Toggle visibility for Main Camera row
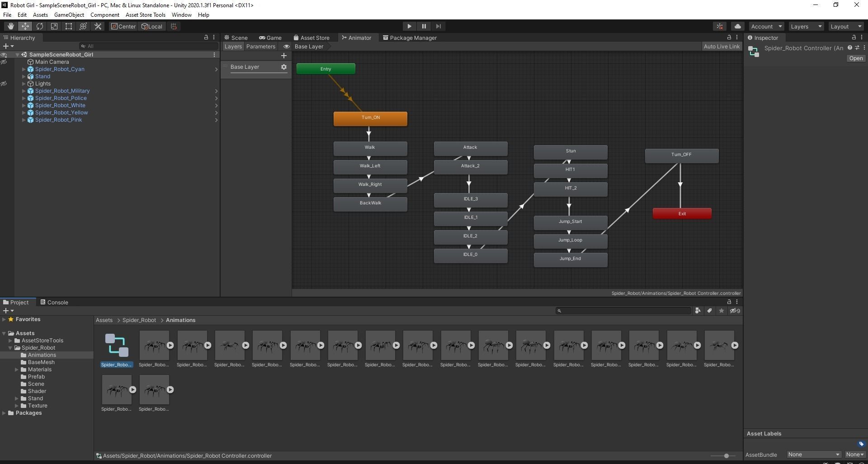868x464 pixels. (4, 62)
